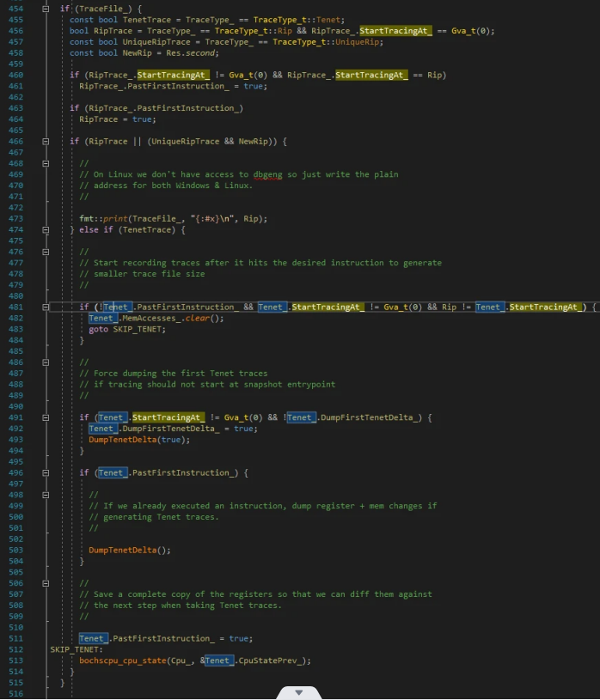Click line number 481 in the gutter

point(15,307)
